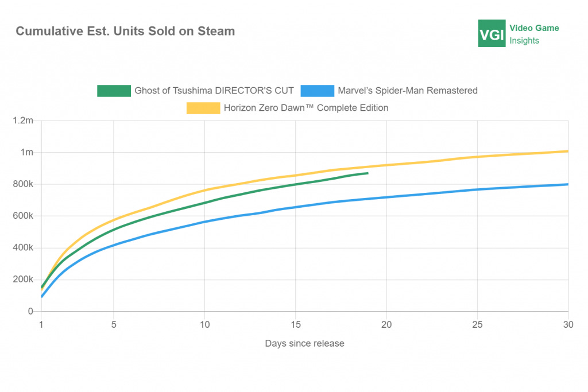Click the chart title Cumulative Est. Units Sold
Viewport: 588px width, 392px height.
[x=125, y=31]
